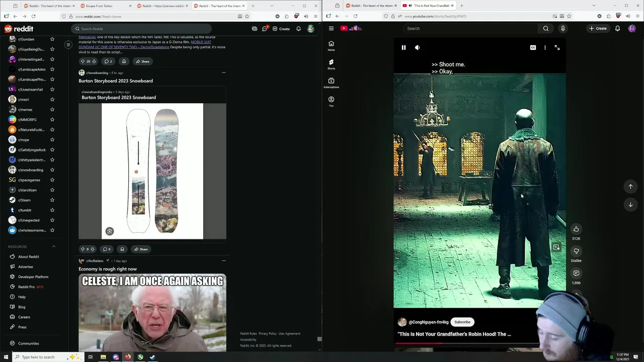Image resolution: width=644 pixels, height=362 pixels.
Task: Toggle closed captions on the short
Action: pyautogui.click(x=533, y=48)
